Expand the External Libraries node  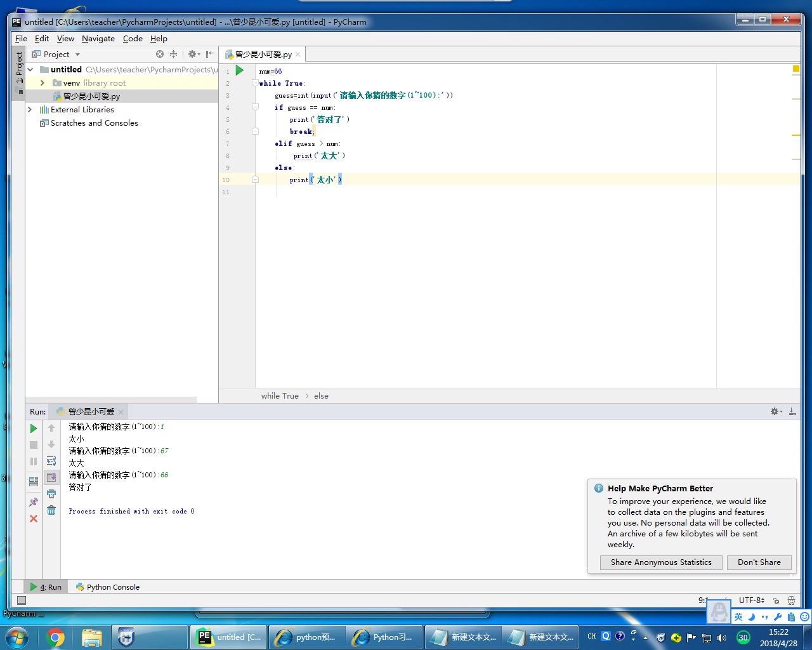tap(30, 110)
